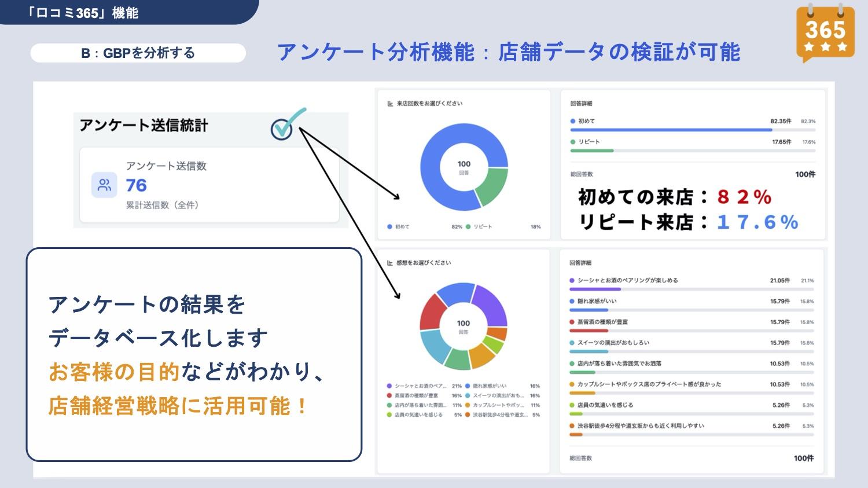Viewport: 868px width, 488px height.
Task: Select the B：GBPを分析する pill label
Action: [138, 53]
